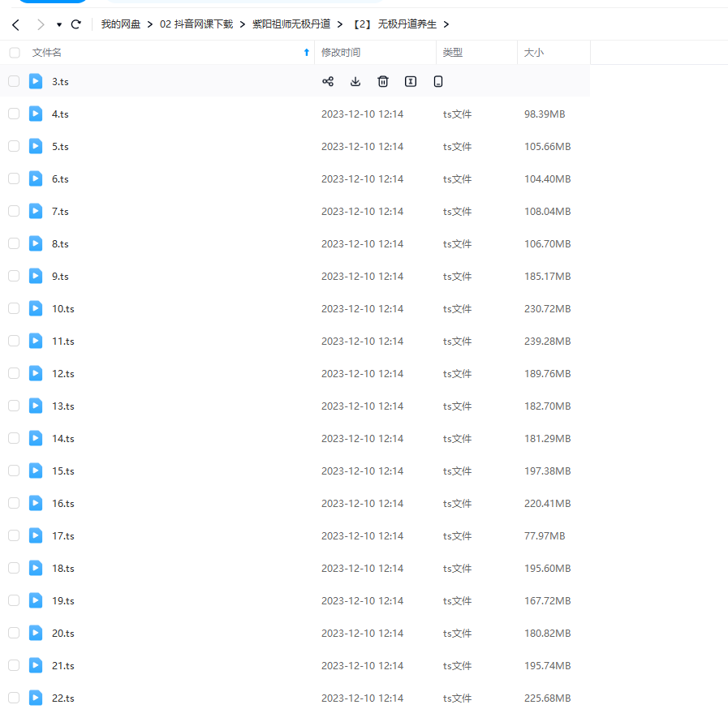
Task: Open 02 抖音网课下载 breadcrumb
Action: tap(196, 24)
